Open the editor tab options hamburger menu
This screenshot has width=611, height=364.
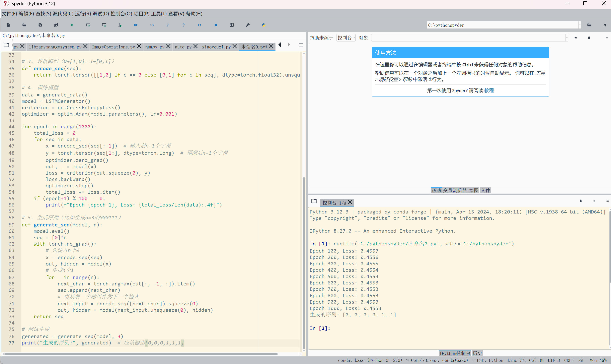click(x=301, y=45)
